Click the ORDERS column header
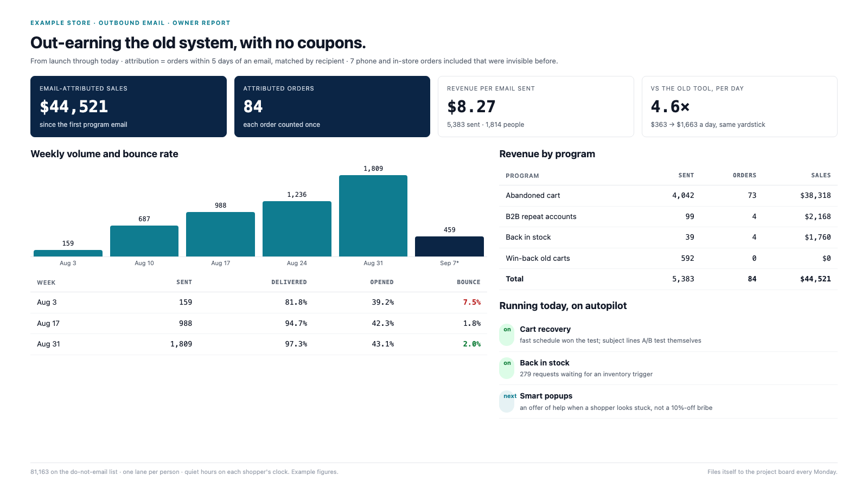 (x=744, y=175)
